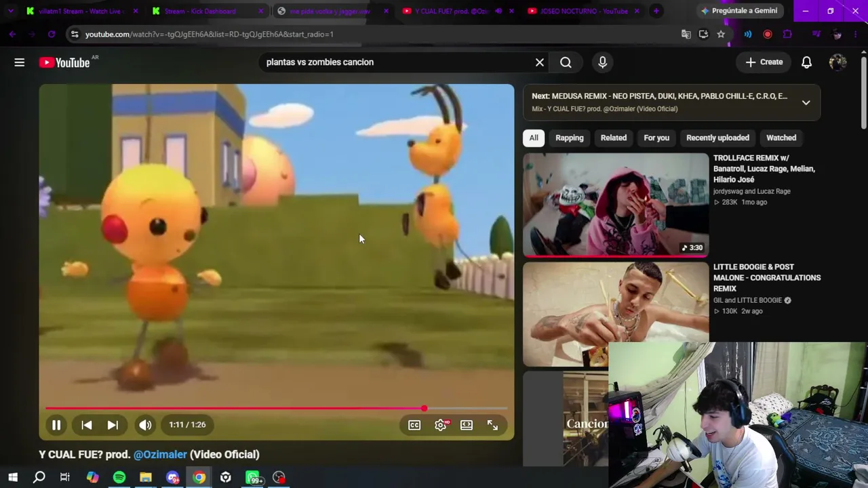Open Discord from the taskbar

(172, 478)
